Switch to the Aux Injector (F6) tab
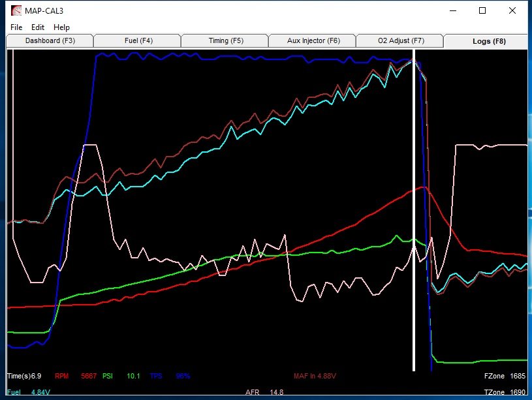The height and width of the screenshot is (400, 532). point(313,40)
